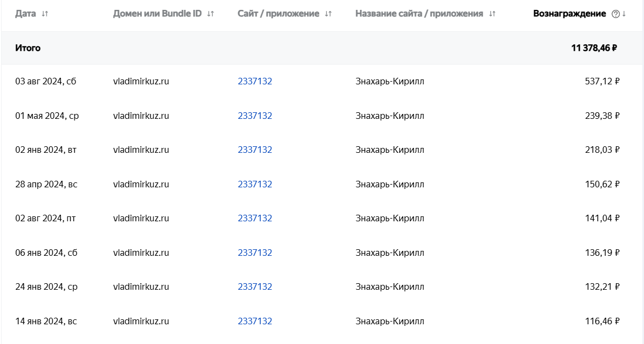Screen dimensions: 644x344
Task: Click Знахарь-Кирилл name in 14 янв row
Action: click(x=390, y=321)
